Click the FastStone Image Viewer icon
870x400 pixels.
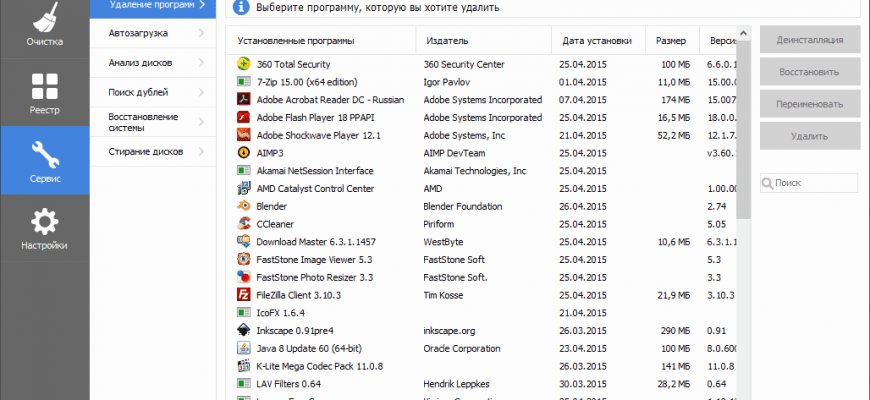tap(243, 260)
